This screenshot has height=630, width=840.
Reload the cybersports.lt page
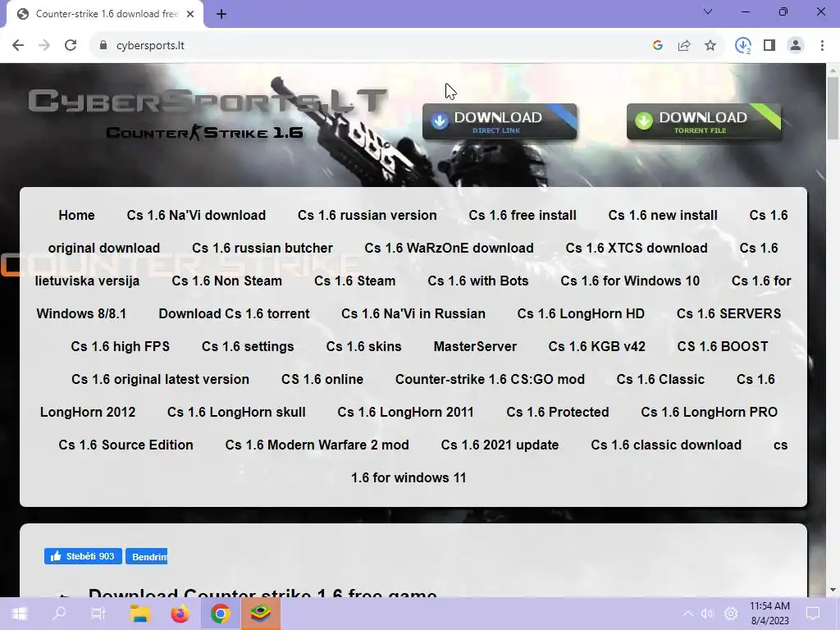[71, 46]
